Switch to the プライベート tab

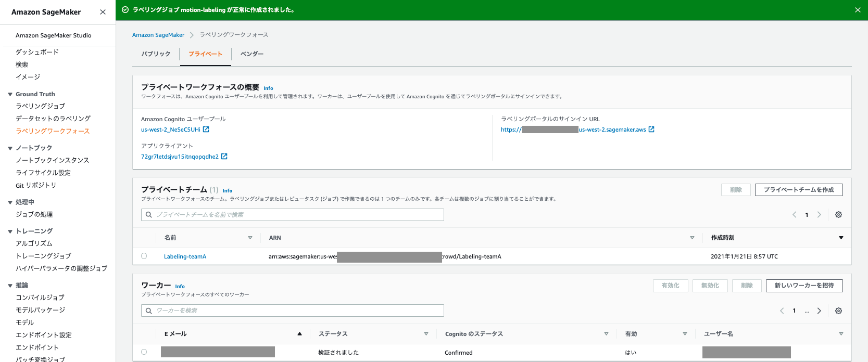(205, 54)
